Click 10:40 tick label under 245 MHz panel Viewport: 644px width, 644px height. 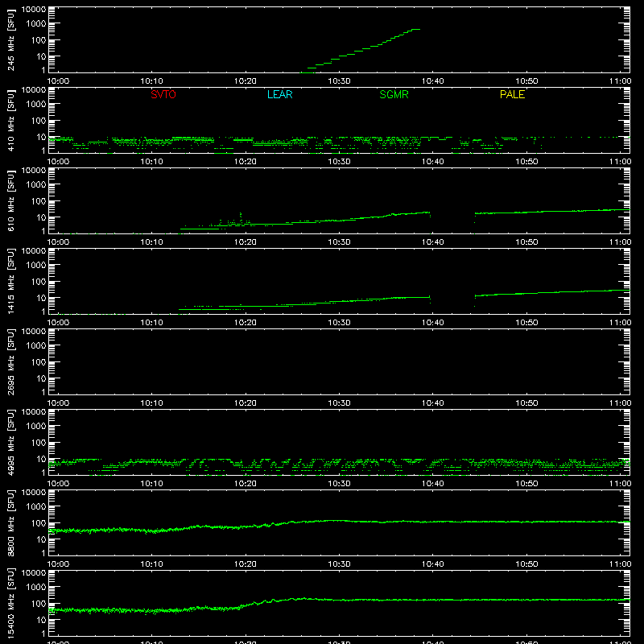pos(432,81)
